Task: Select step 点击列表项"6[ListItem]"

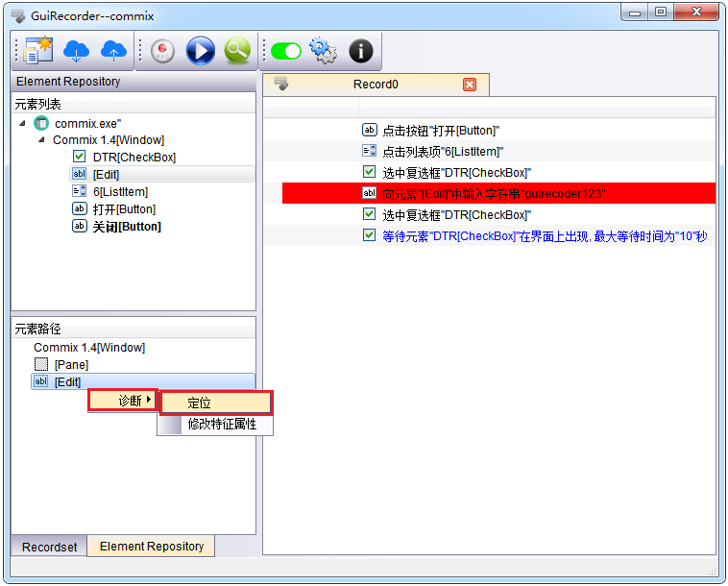Action: 443,152
